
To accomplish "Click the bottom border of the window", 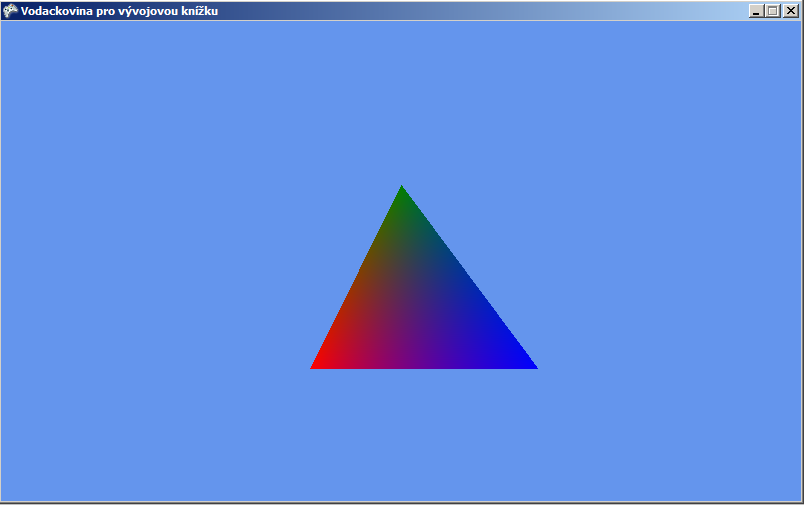I will pos(400,502).
